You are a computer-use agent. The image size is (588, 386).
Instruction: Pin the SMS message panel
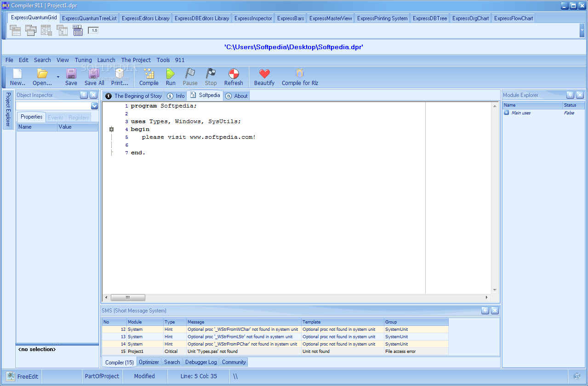[x=485, y=310]
